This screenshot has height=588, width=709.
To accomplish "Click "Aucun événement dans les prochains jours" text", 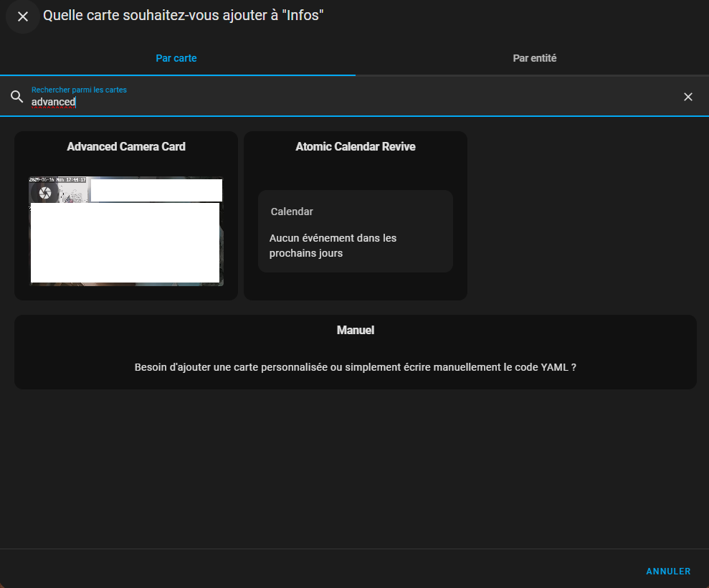I will (333, 245).
